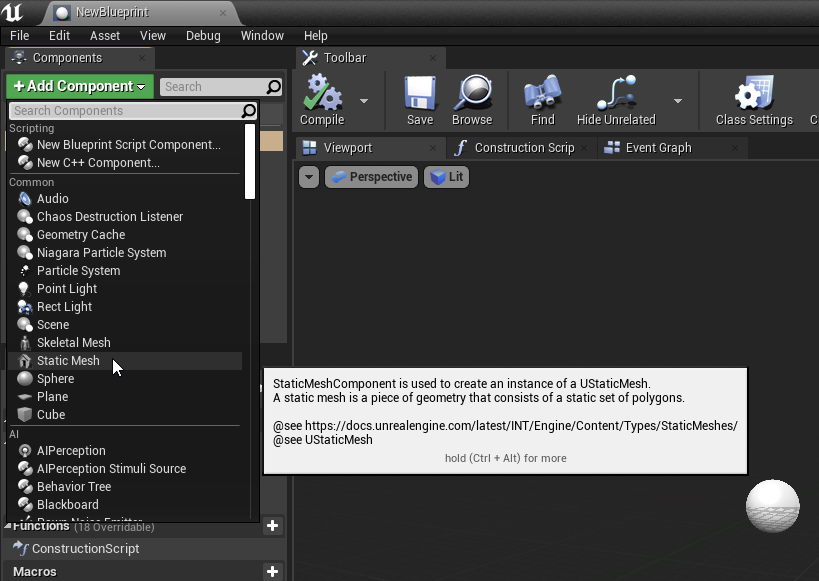Add a Static Mesh component
This screenshot has width=819, height=581.
125,361
